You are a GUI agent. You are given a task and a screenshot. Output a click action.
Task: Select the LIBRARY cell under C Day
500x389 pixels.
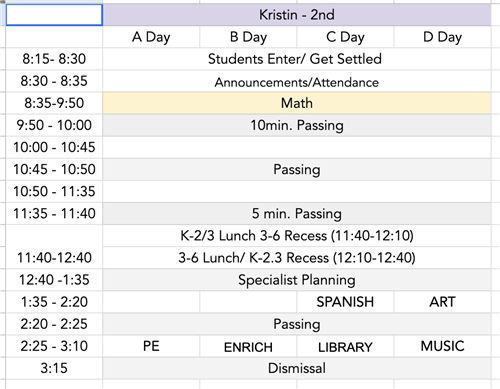coord(345,346)
